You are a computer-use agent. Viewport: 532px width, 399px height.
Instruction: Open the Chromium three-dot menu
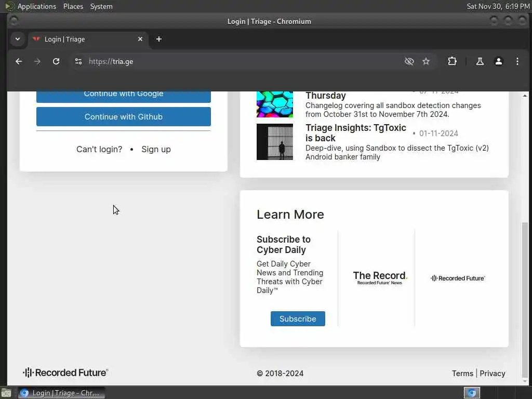tap(517, 61)
